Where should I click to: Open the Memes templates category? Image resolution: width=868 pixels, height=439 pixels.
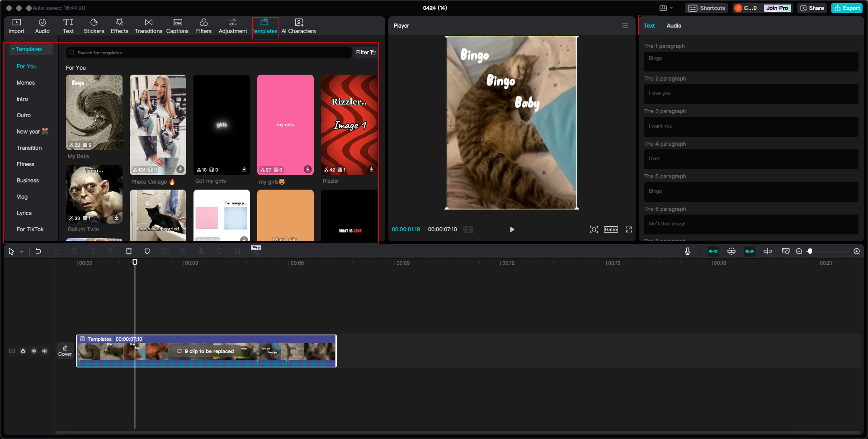(26, 82)
